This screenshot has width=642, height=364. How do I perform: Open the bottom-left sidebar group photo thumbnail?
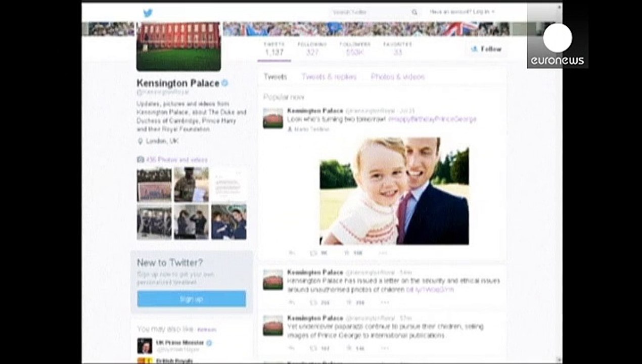coord(154,222)
